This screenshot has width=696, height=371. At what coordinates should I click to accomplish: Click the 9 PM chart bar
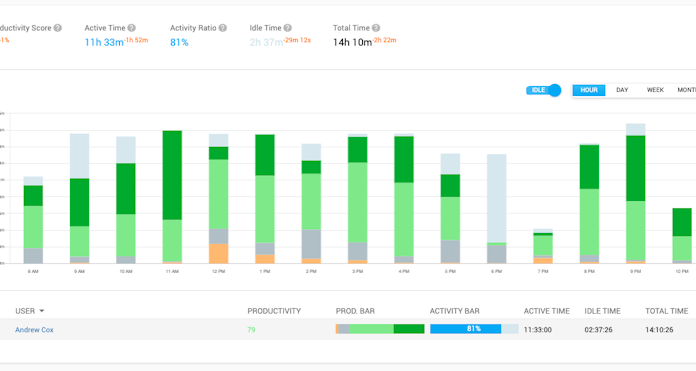[636, 193]
